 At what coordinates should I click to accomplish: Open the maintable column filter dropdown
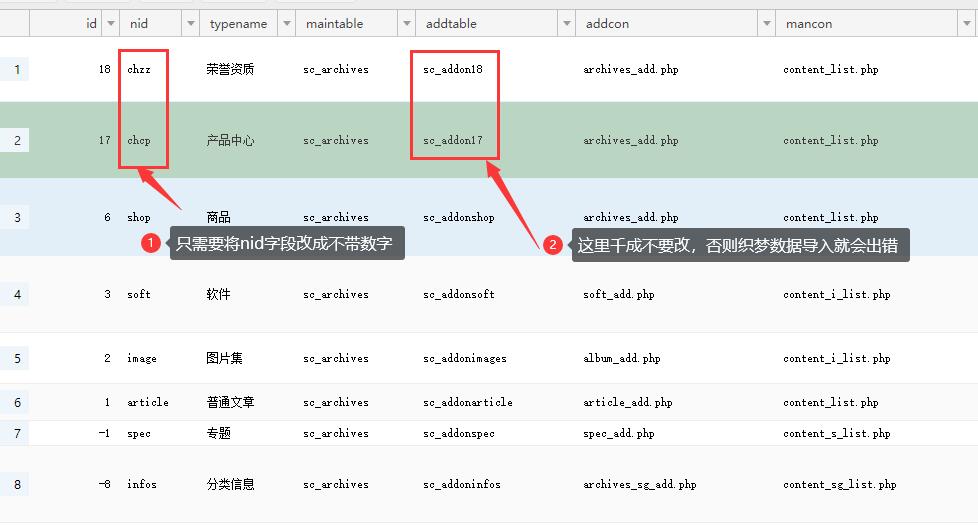[x=407, y=24]
